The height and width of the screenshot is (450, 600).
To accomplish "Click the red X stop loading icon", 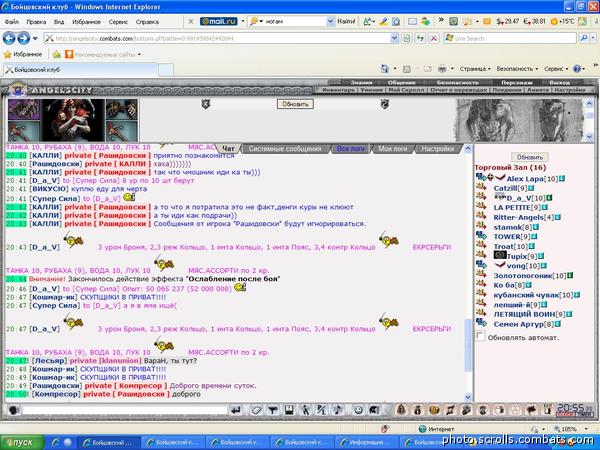I will [x=434, y=38].
